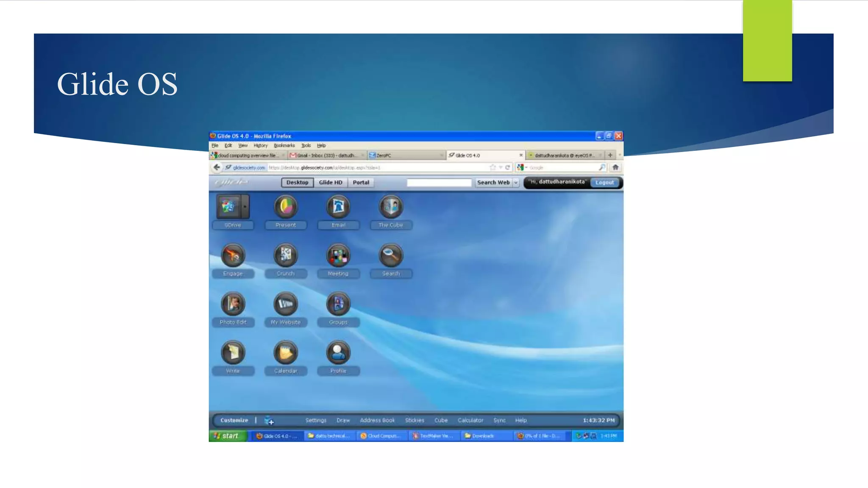
Task: Switch to cloud computing overview tab
Action: click(x=248, y=155)
